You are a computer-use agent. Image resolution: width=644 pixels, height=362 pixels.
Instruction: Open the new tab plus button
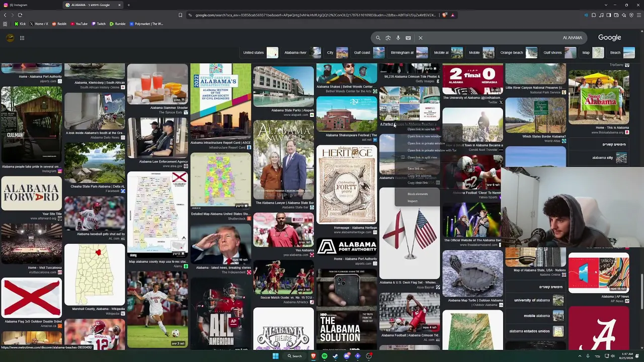tap(128, 5)
